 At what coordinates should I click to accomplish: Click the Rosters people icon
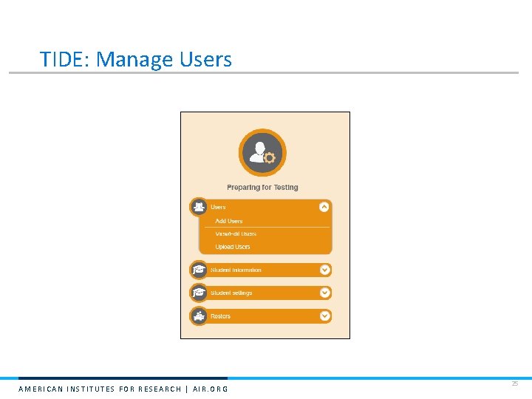199,316
